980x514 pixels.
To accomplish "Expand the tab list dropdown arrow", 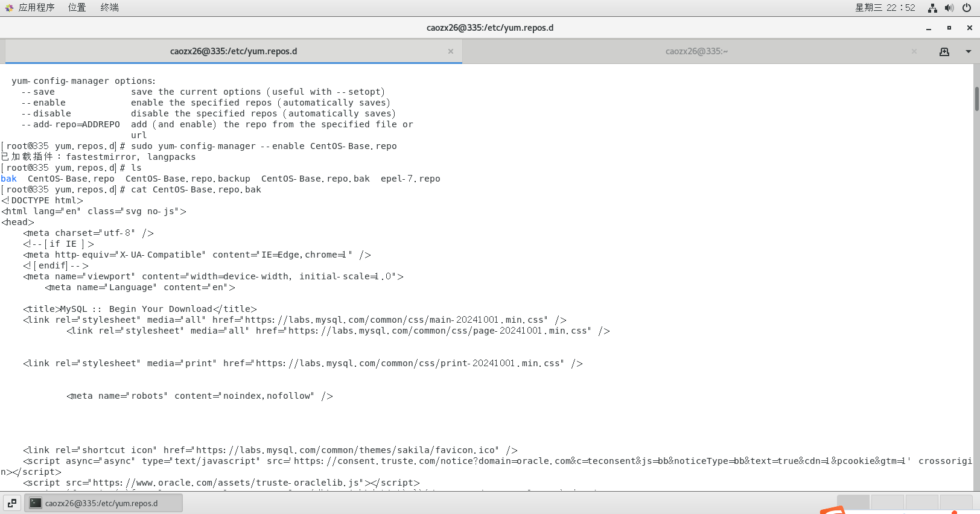I will [x=969, y=52].
